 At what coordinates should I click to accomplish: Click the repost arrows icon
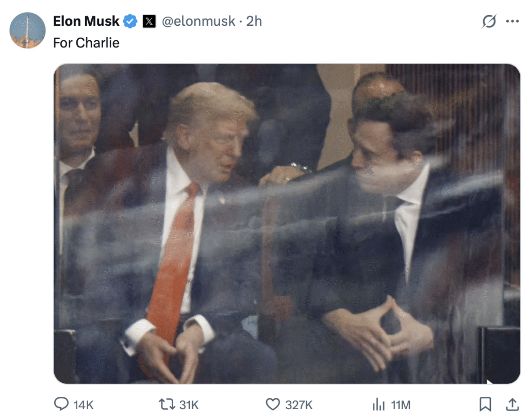pyautogui.click(x=167, y=405)
